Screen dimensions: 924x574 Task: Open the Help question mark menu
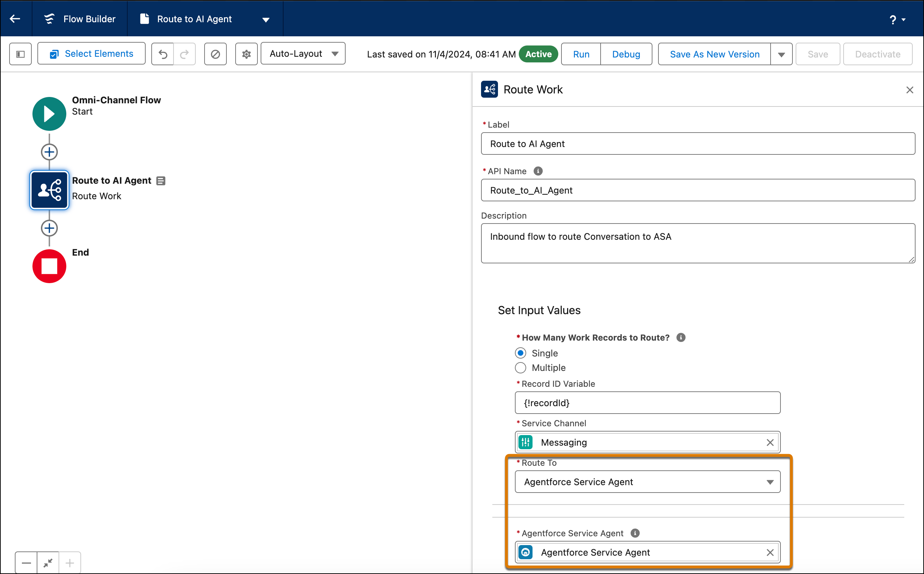pyautogui.click(x=897, y=19)
